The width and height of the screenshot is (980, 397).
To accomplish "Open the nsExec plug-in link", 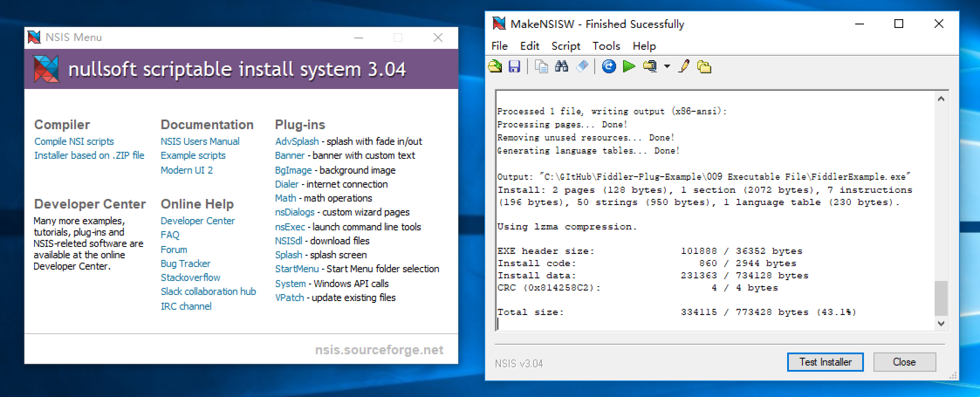I will point(290,227).
